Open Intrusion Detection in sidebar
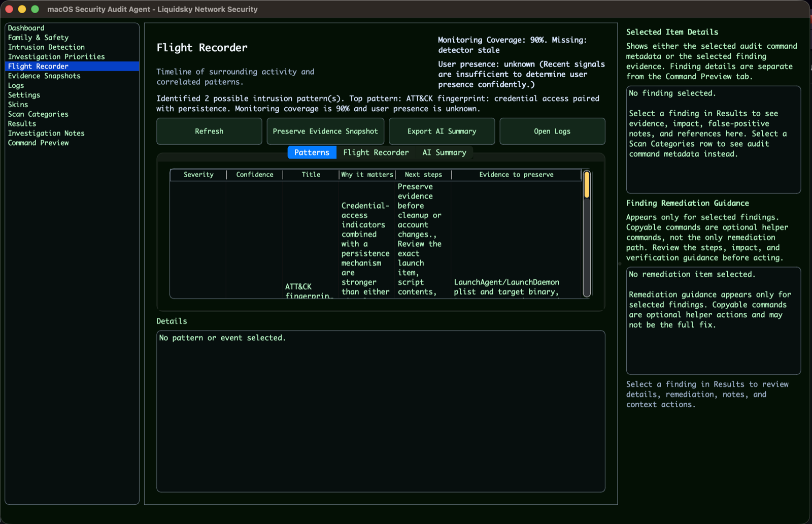Image resolution: width=812 pixels, height=524 pixels. [72, 47]
